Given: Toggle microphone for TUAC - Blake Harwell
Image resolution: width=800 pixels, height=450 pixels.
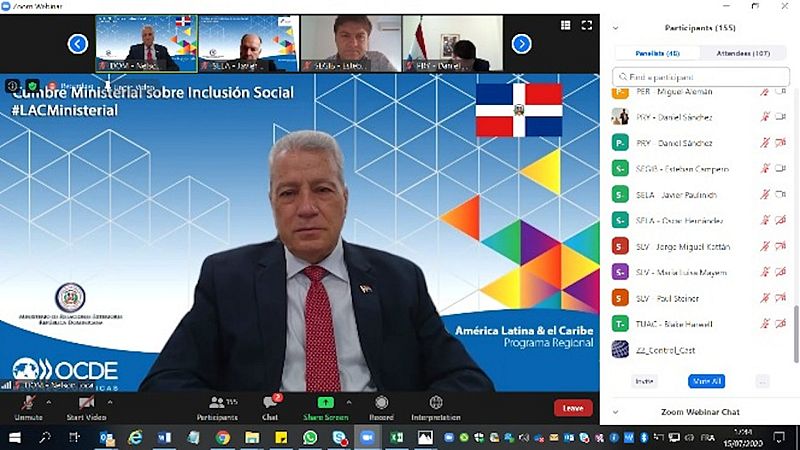Looking at the screenshot, I should point(765,323).
